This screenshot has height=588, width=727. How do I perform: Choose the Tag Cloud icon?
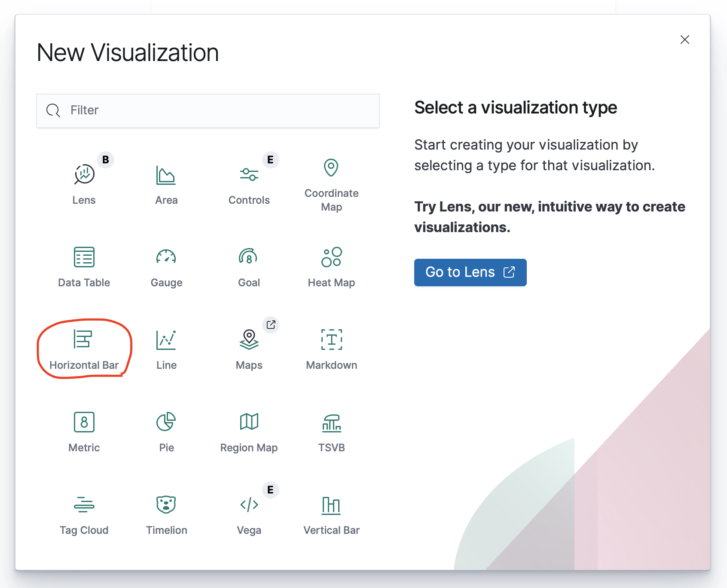click(x=84, y=505)
